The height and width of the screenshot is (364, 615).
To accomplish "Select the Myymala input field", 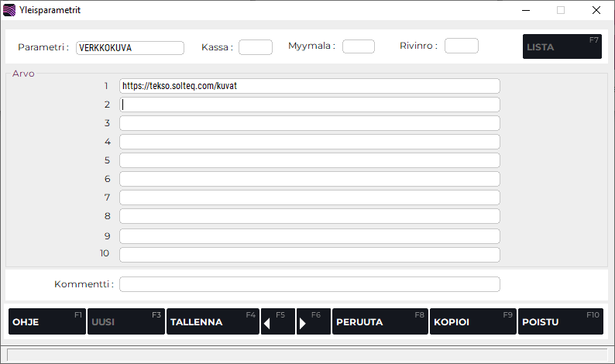I will pos(358,46).
